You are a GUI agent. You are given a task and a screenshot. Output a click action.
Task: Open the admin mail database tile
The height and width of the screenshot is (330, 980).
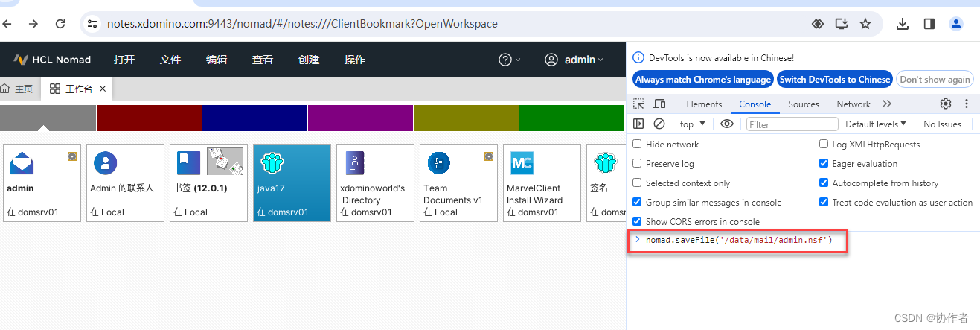(42, 183)
